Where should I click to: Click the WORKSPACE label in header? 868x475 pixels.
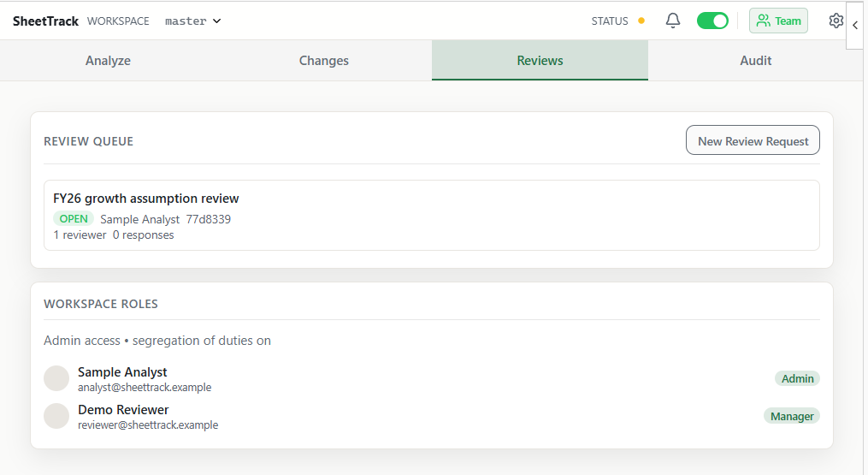tap(118, 21)
